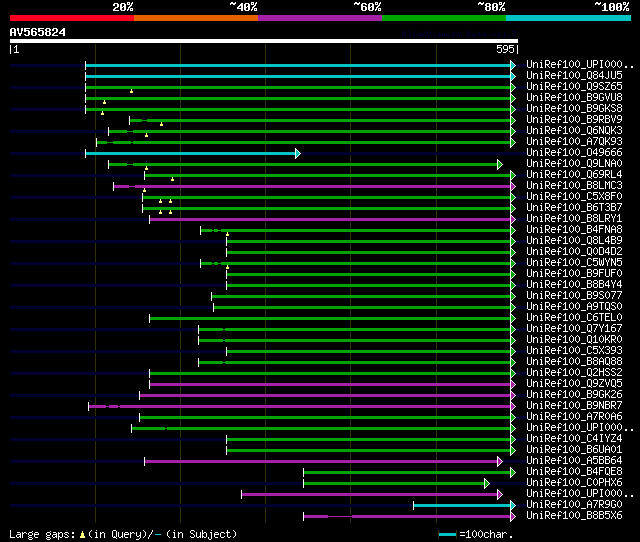Click the green arrowhead ending C0PHX6 alignment
640x542 pixels.
pyautogui.click(x=487, y=484)
